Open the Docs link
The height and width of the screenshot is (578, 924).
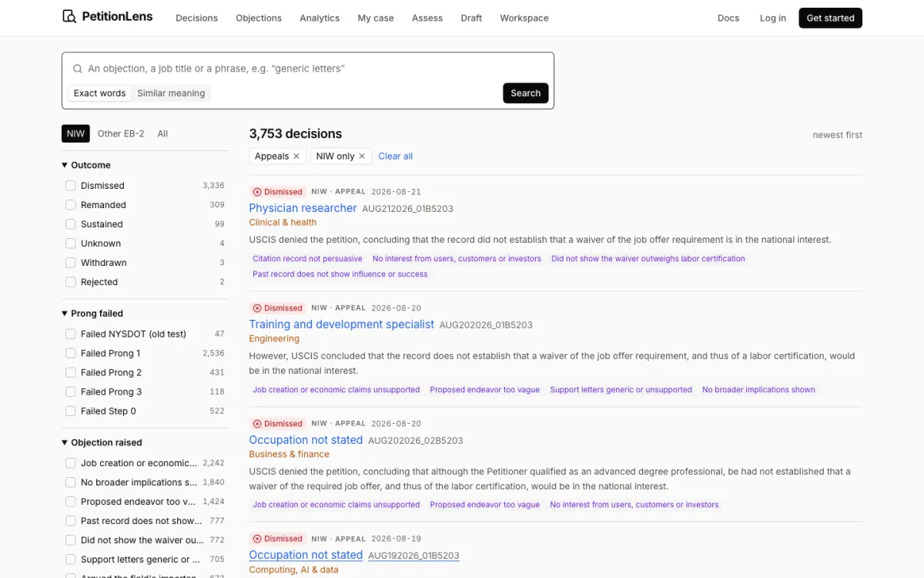728,18
